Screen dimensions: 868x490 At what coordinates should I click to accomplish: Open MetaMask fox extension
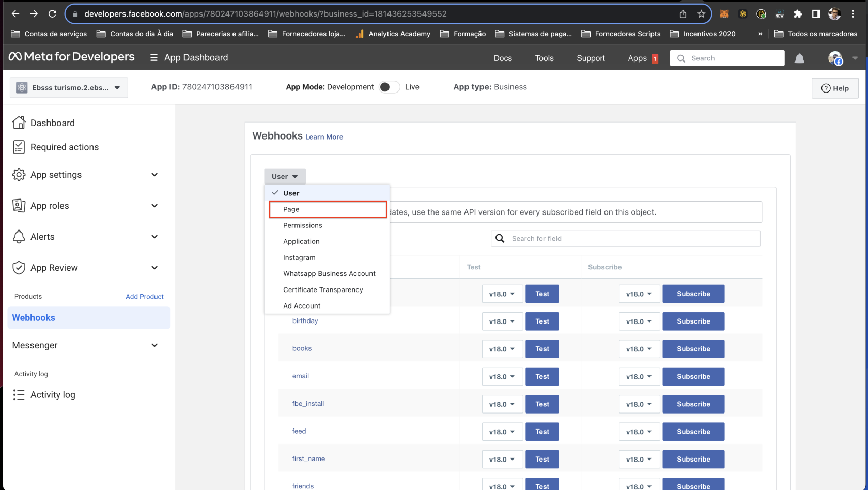tap(724, 14)
